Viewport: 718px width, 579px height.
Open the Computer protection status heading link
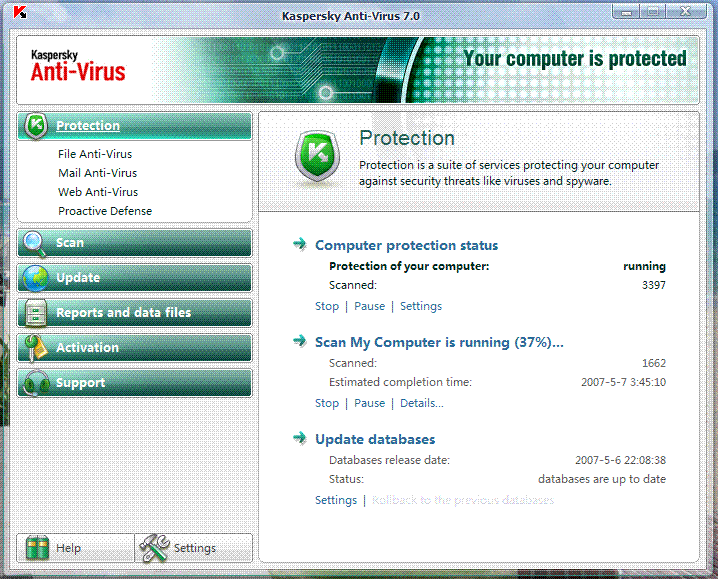(x=406, y=246)
